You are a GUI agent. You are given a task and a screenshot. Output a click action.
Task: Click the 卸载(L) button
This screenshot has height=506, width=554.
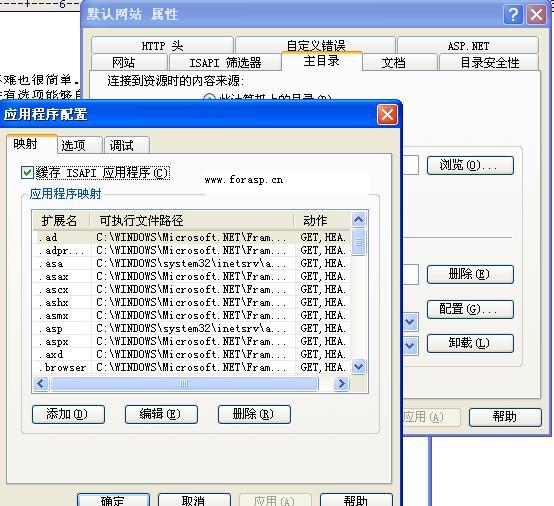470,343
